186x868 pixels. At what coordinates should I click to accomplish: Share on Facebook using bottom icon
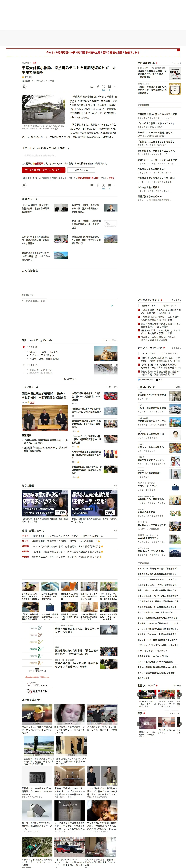pyautogui.click(x=98, y=185)
